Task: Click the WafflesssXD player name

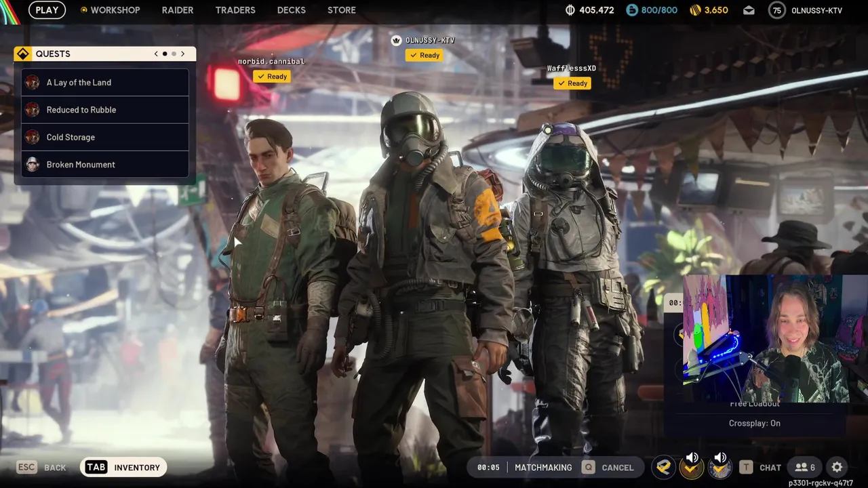Action: click(572, 68)
